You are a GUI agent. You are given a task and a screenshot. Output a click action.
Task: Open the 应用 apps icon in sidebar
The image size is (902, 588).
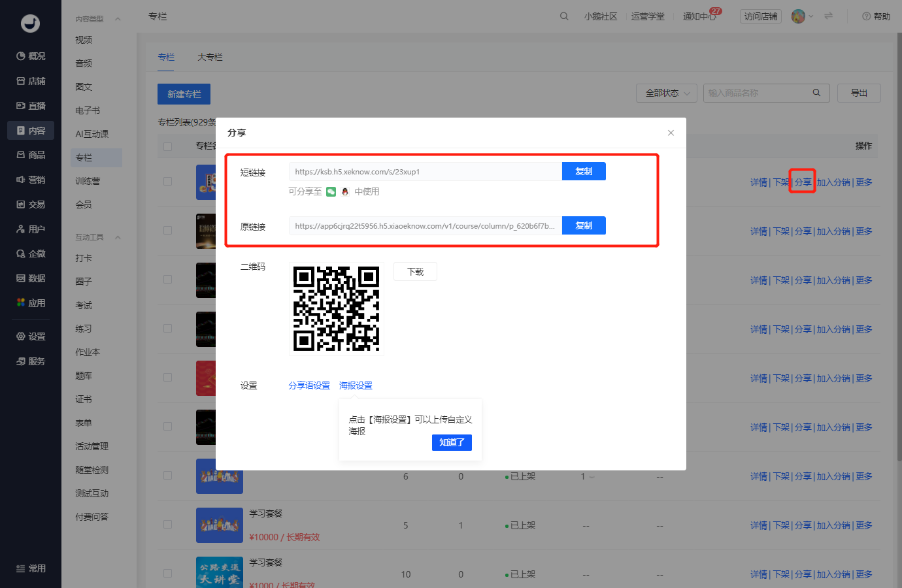click(x=21, y=303)
